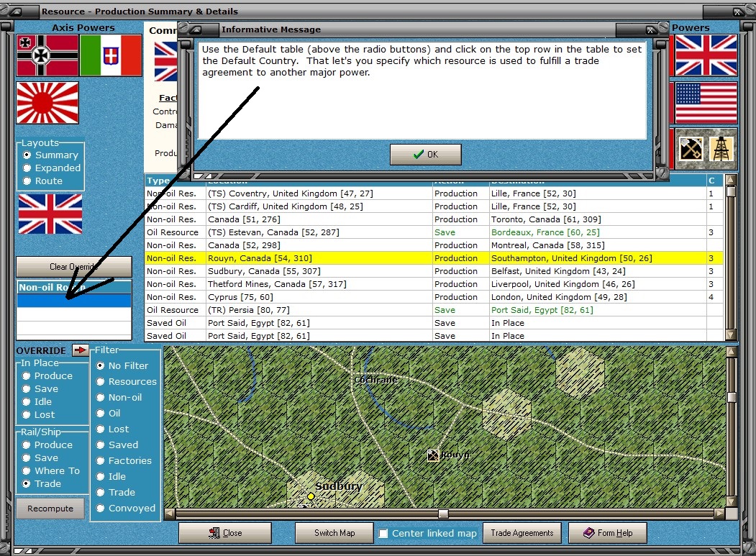Click the up arrow of the resource table scrollbar
756x556 pixels.
(x=731, y=180)
